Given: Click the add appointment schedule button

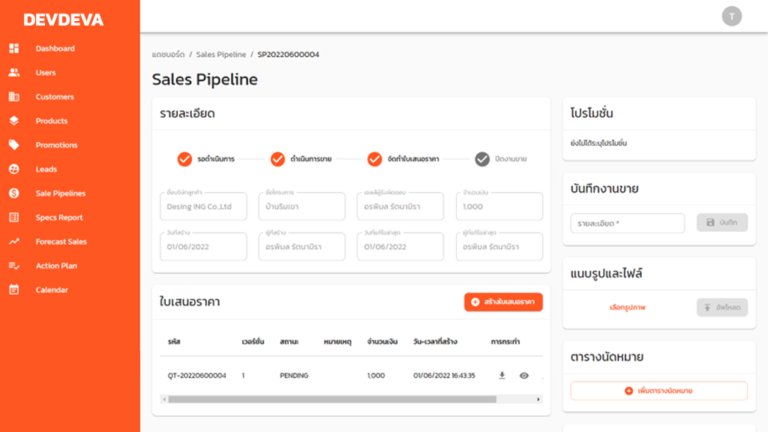Looking at the screenshot, I should [658, 391].
